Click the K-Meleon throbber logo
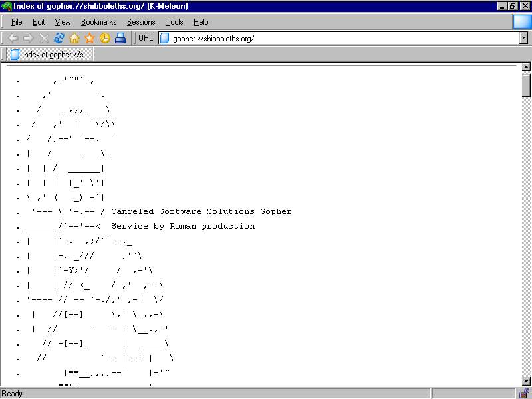The height and width of the screenshot is (399, 532). (x=522, y=22)
